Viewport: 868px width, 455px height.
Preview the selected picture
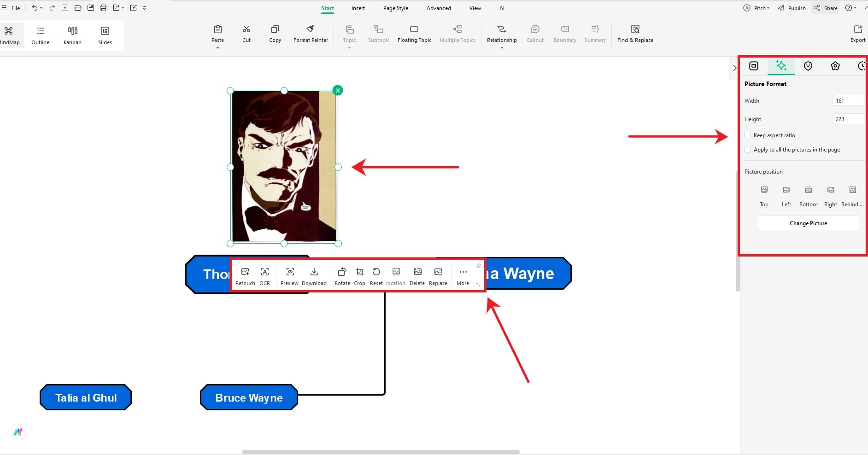[x=290, y=277]
